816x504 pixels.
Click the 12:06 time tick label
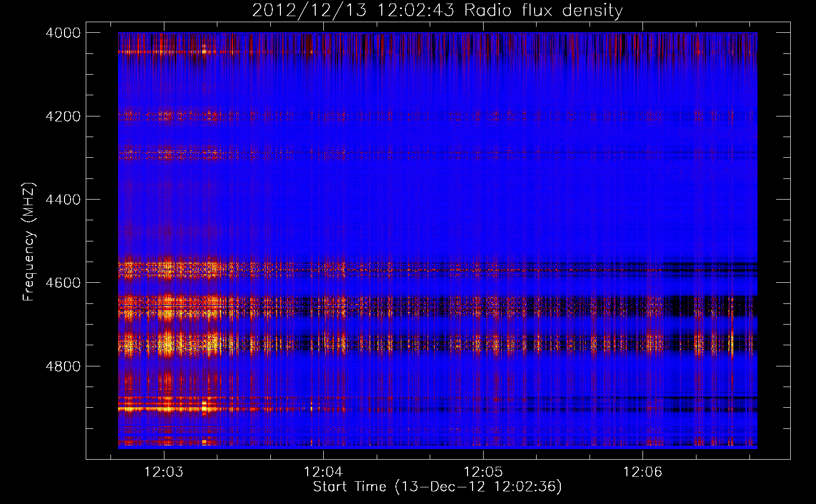click(643, 472)
